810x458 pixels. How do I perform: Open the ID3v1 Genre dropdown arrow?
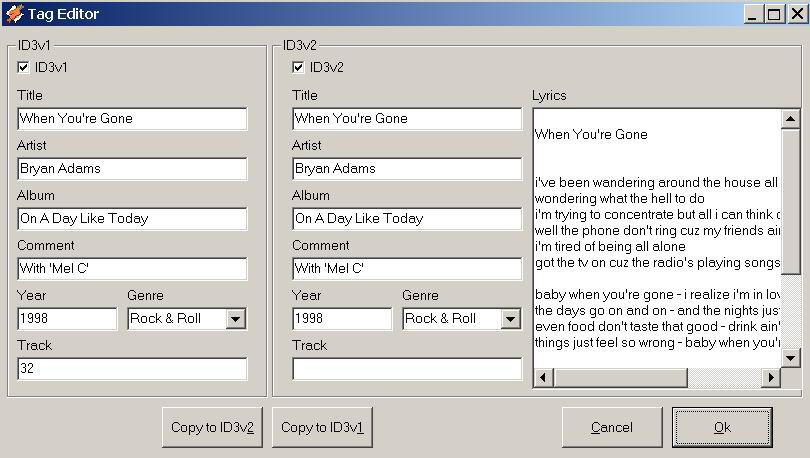236,319
